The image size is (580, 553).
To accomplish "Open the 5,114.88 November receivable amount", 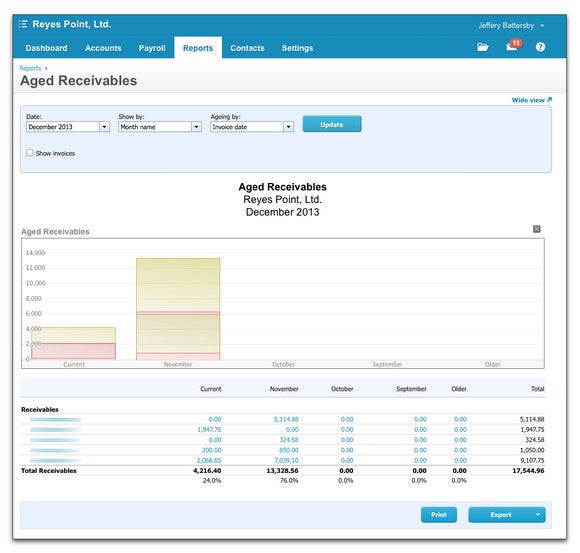I will [286, 419].
